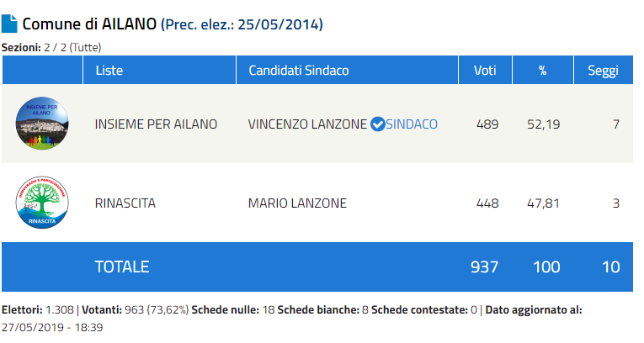This screenshot has width=644, height=343.
Task: Click the 47,81 percentage cell
Action: (x=544, y=203)
